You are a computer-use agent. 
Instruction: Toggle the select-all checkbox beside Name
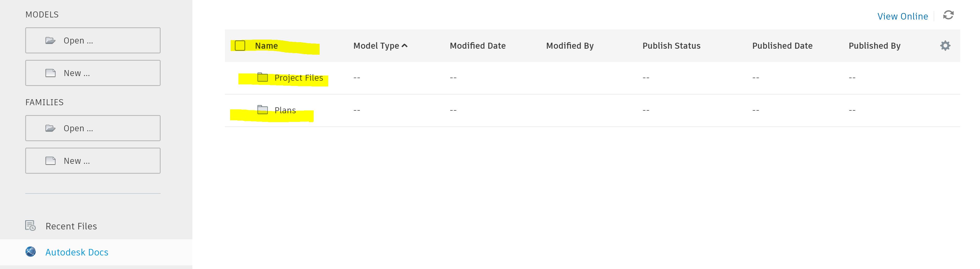coord(240,46)
